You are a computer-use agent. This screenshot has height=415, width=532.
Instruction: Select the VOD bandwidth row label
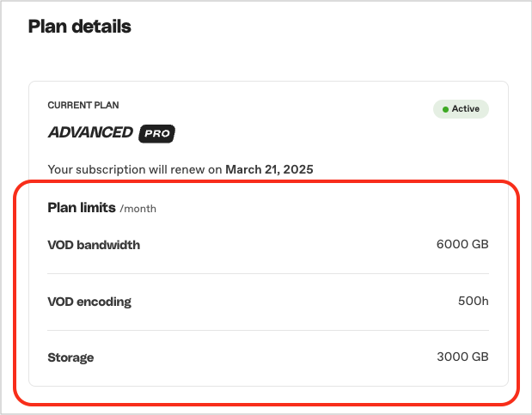point(94,245)
